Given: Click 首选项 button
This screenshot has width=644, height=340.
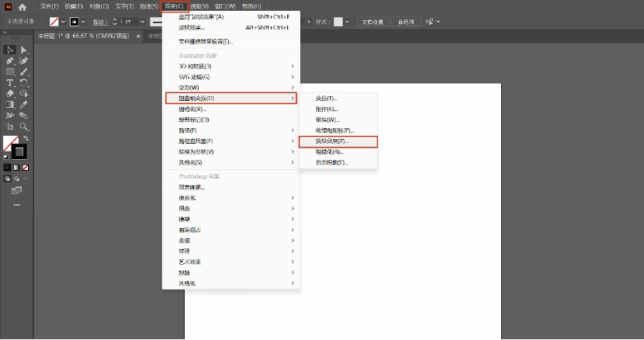Looking at the screenshot, I should [406, 22].
